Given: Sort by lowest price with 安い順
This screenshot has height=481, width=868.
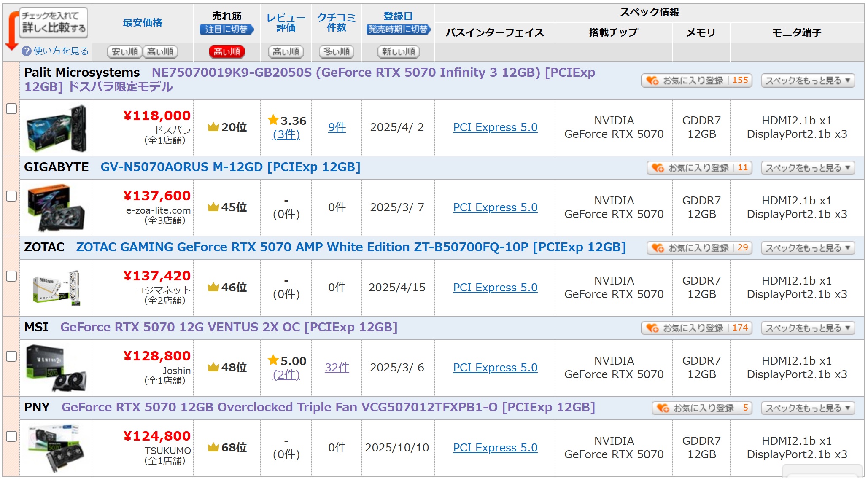Looking at the screenshot, I should point(125,51).
